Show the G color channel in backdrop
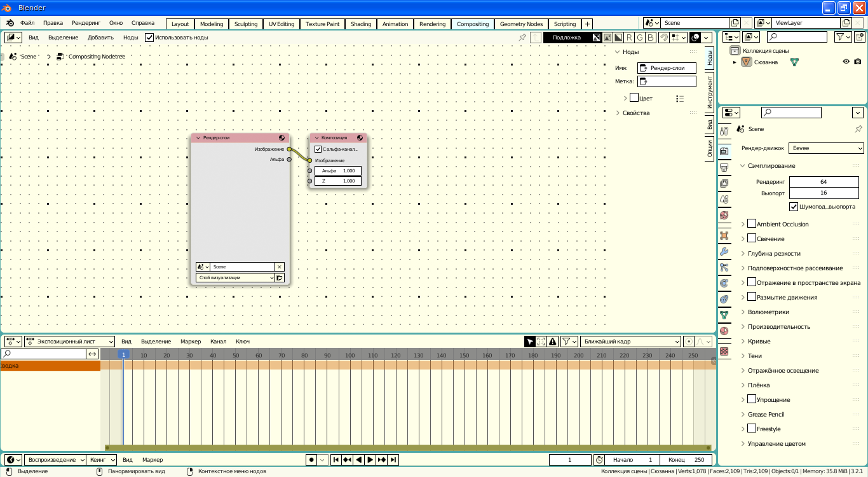The width and height of the screenshot is (868, 477). click(x=639, y=38)
